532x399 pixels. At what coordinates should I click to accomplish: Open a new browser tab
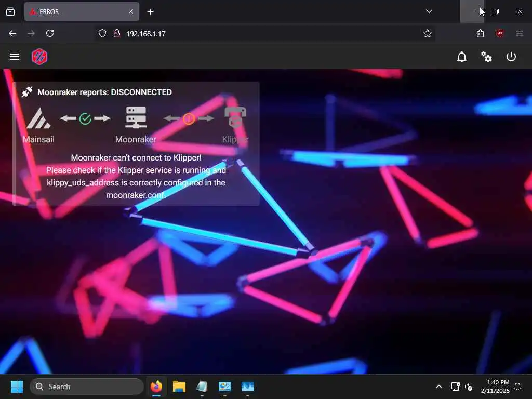coord(150,12)
